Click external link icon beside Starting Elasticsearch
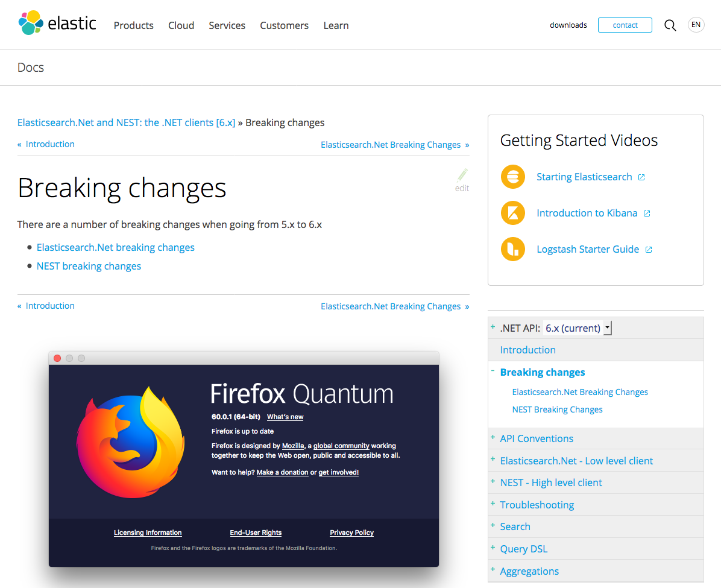Viewport: 721px width, 588px height. pyautogui.click(x=641, y=177)
